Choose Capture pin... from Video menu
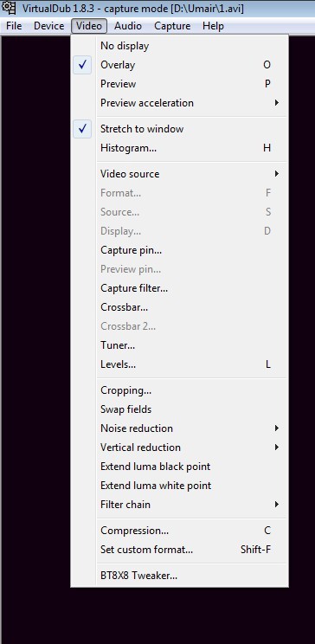Viewport: 315px width, 644px height. pyautogui.click(x=179, y=250)
